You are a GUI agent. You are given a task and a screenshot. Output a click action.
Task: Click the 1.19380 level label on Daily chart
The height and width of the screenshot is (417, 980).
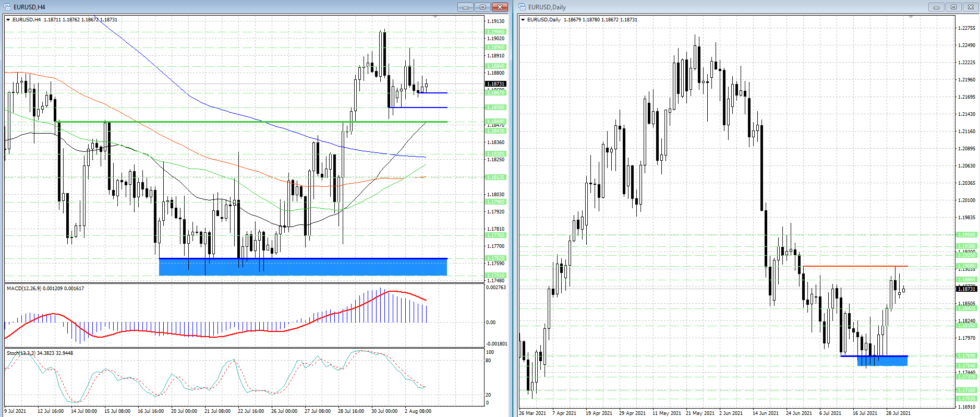click(x=966, y=246)
